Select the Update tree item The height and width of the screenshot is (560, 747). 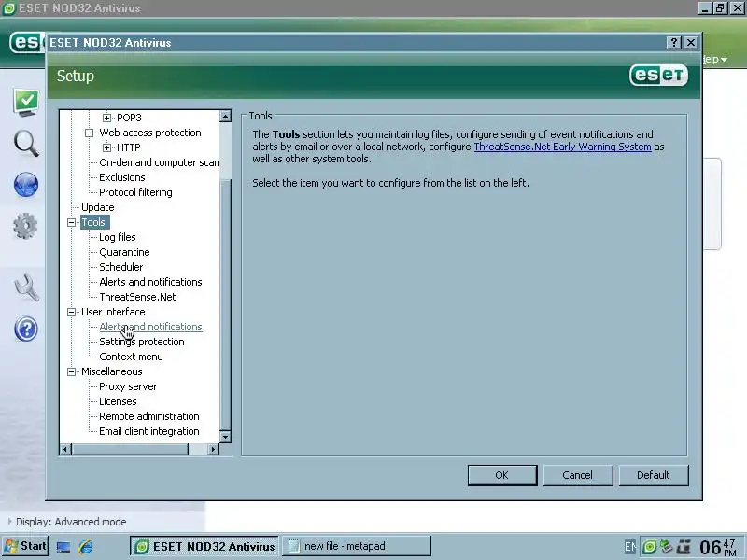98,207
